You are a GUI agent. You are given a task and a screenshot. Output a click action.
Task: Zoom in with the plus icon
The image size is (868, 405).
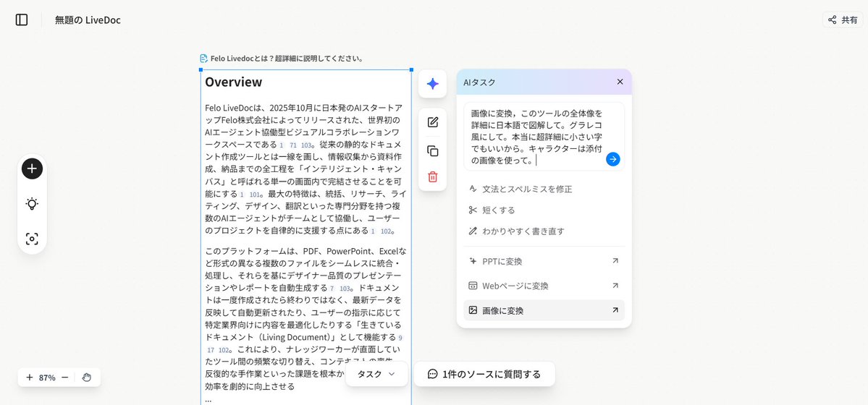30,378
